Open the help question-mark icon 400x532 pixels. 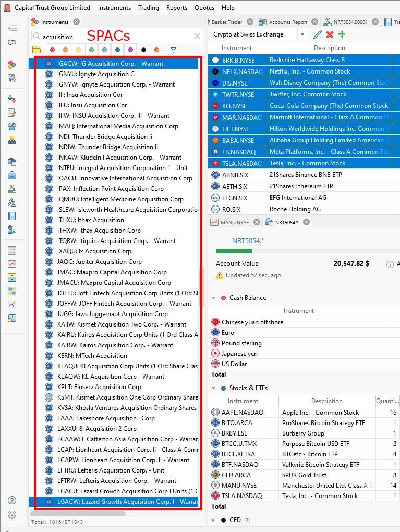coord(12,500)
